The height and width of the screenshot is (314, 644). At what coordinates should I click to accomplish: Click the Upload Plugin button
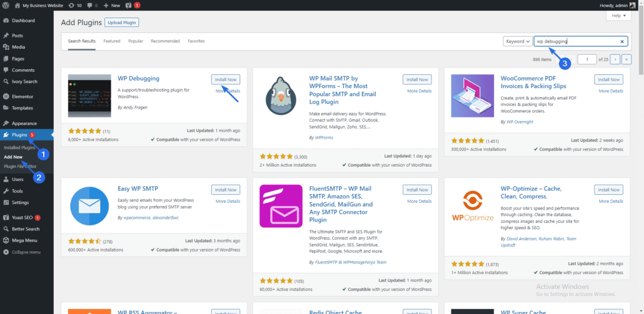121,22
